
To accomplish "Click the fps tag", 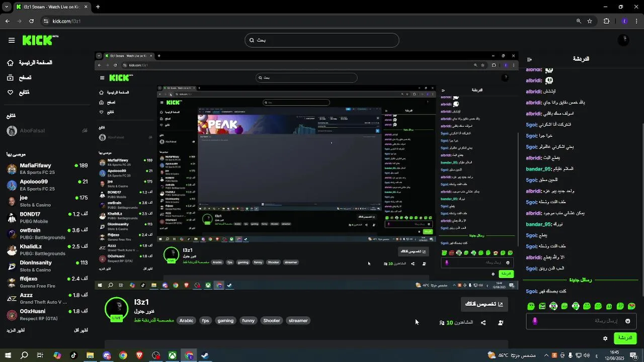I will 205,320.
